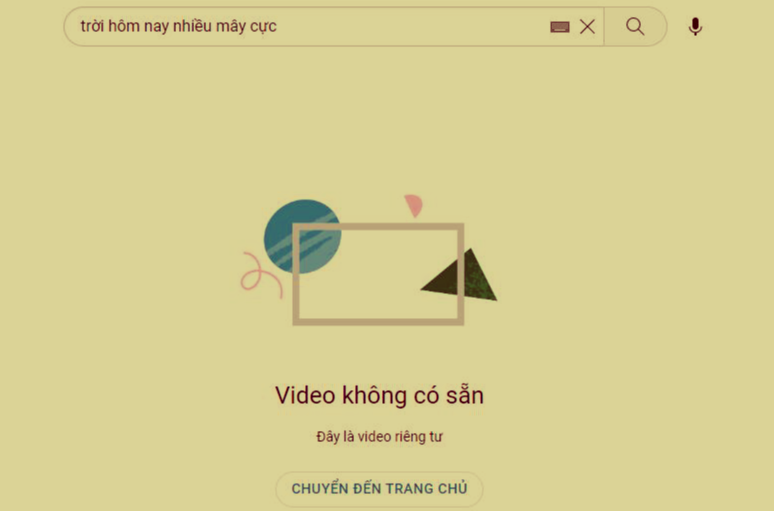Place cursor on word 'trời' in search
The height and width of the screenshot is (511, 774).
92,26
